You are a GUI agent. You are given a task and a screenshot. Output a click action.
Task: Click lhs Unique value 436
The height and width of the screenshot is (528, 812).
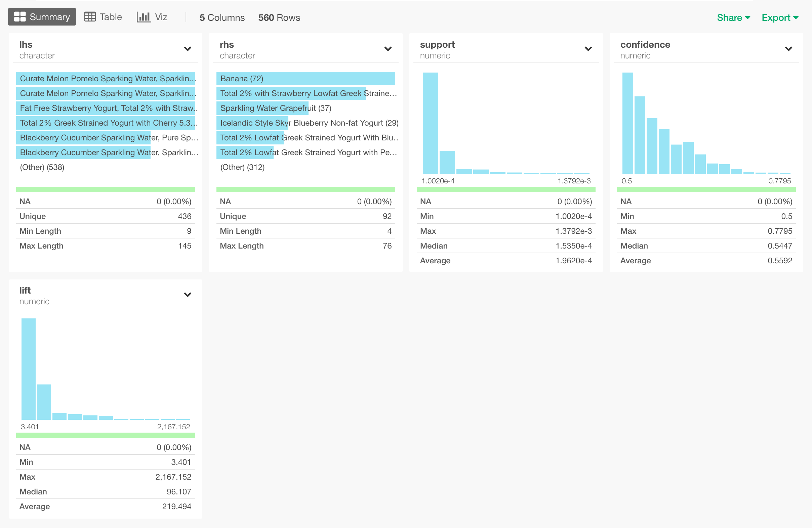185,216
